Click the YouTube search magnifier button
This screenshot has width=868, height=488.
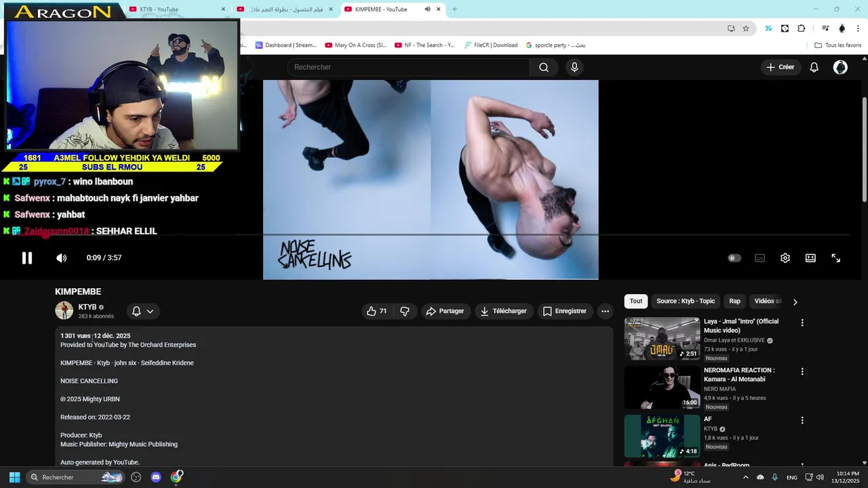[x=544, y=67]
